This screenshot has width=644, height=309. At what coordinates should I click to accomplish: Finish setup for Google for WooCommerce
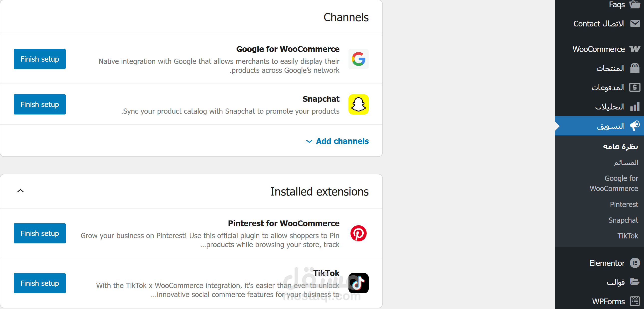point(39,59)
